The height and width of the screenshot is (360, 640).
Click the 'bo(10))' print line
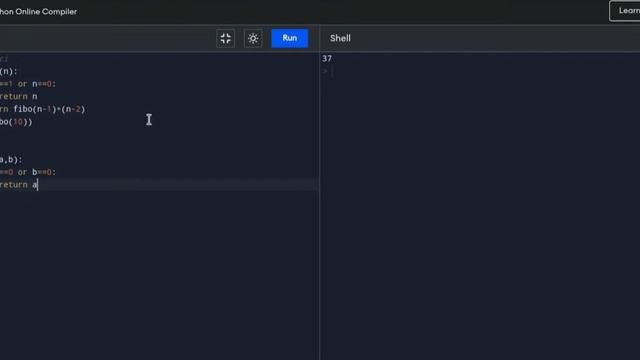16,122
